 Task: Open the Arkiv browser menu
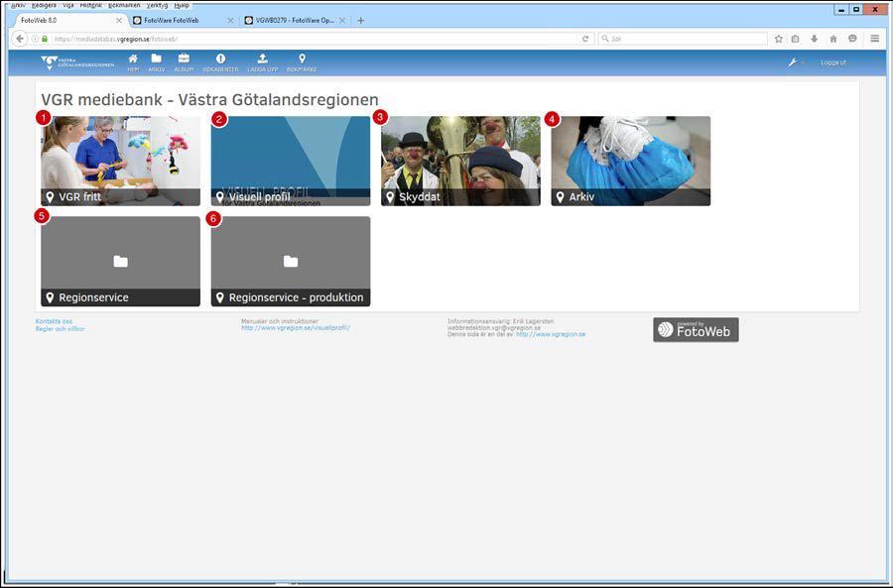18,5
